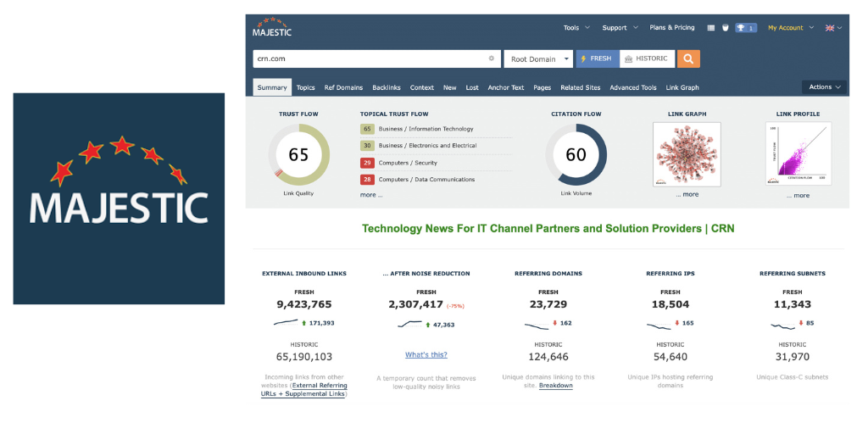The width and height of the screenshot is (868, 434).
Task: Click the Citation Flow 60 donut chart
Action: (x=576, y=154)
